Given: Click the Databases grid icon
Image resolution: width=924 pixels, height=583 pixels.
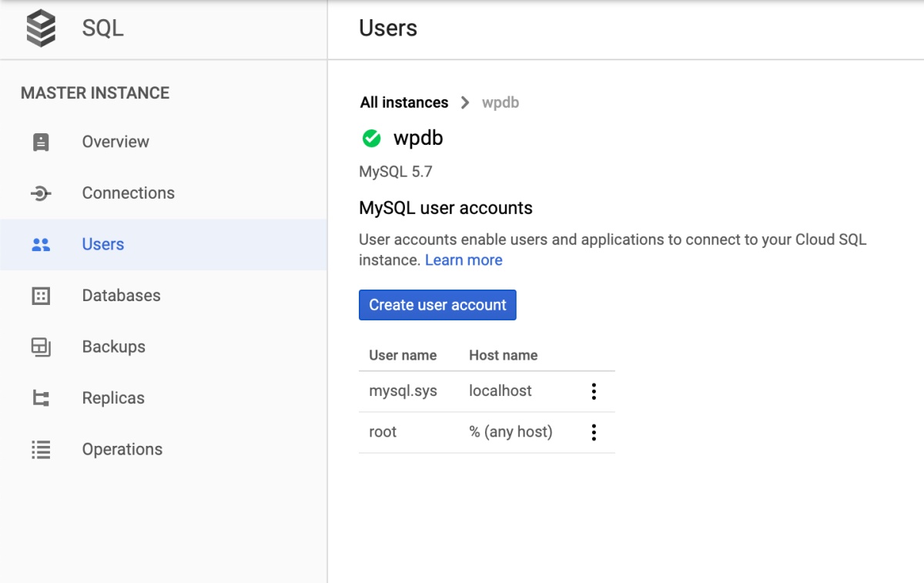Looking at the screenshot, I should click(x=40, y=295).
